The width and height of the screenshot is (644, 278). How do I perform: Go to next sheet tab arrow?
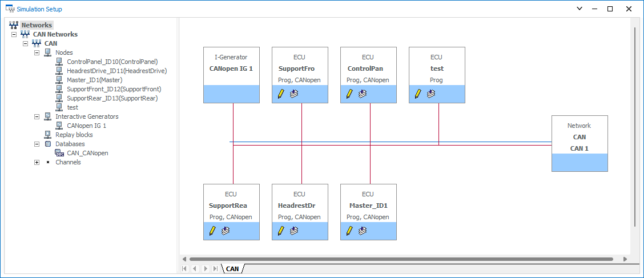point(206,269)
